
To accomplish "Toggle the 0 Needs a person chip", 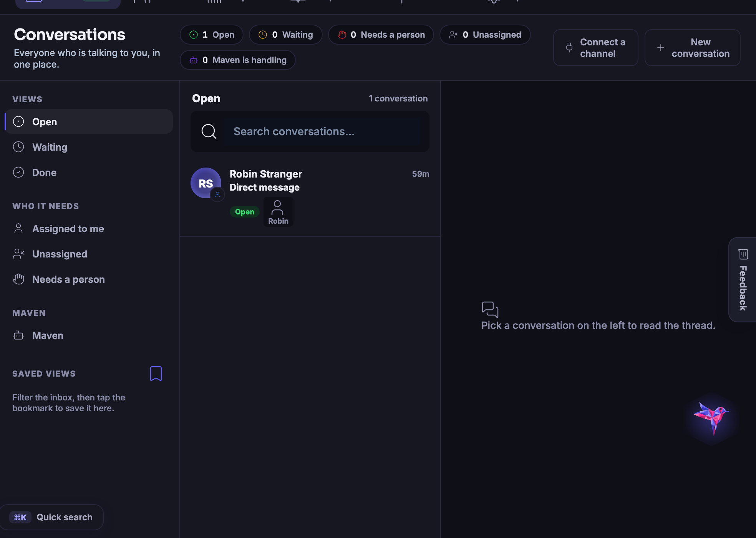I will pyautogui.click(x=381, y=35).
